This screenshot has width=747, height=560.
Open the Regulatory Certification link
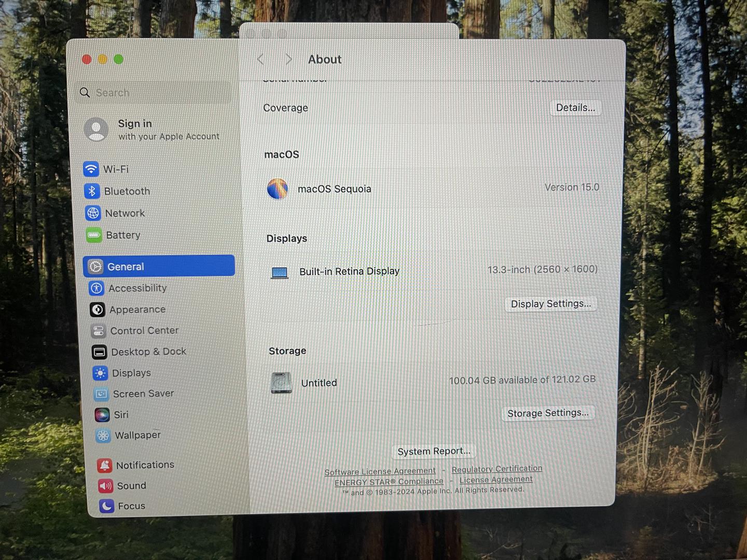[x=497, y=469]
